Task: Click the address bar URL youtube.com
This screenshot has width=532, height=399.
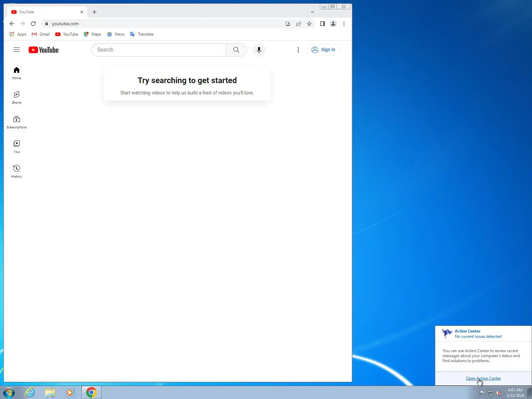Action: tap(65, 24)
